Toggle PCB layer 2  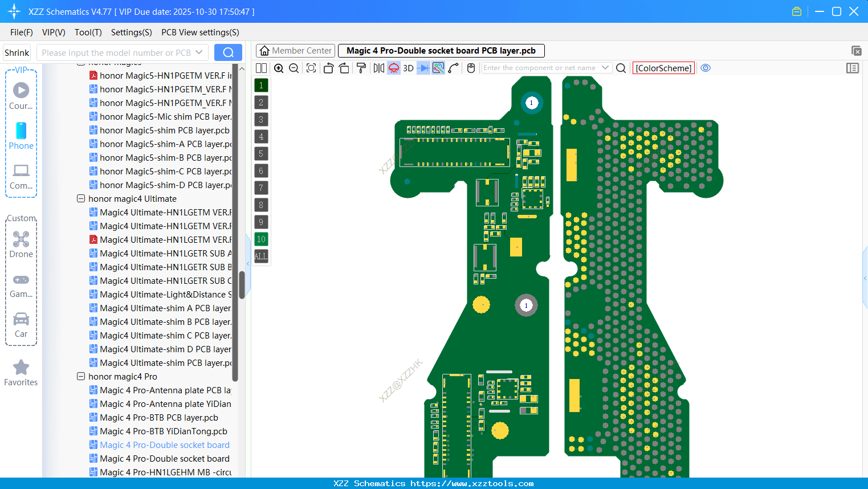(261, 102)
